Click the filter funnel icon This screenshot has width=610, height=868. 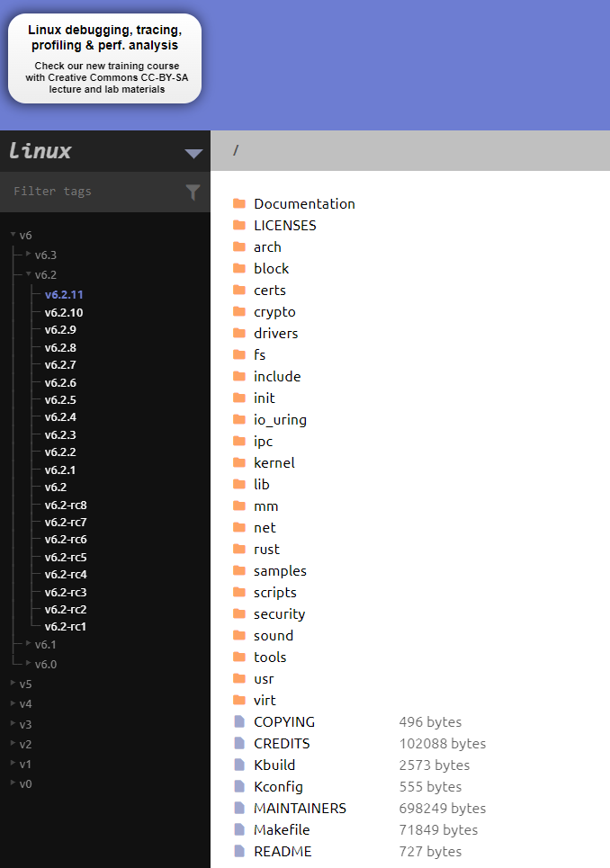tap(193, 192)
